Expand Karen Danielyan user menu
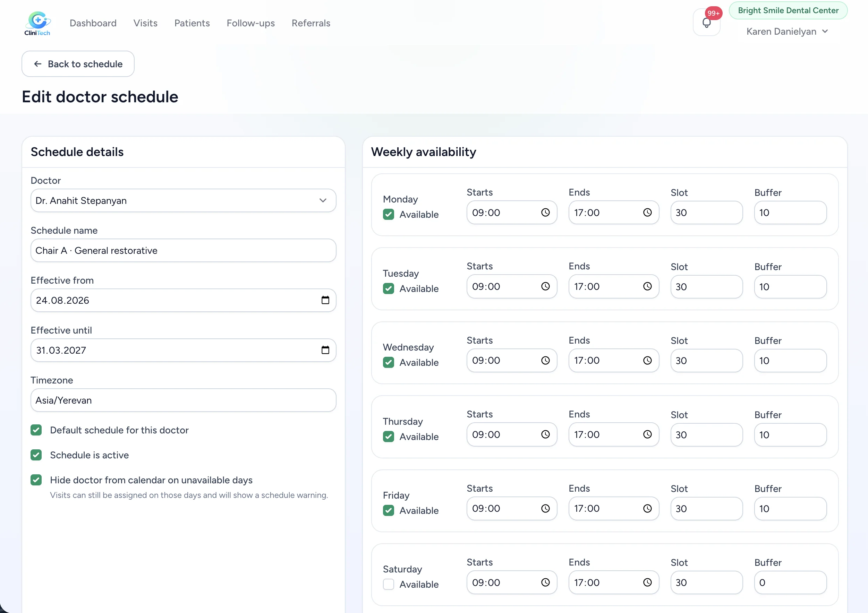This screenshot has width=868, height=613. [788, 32]
